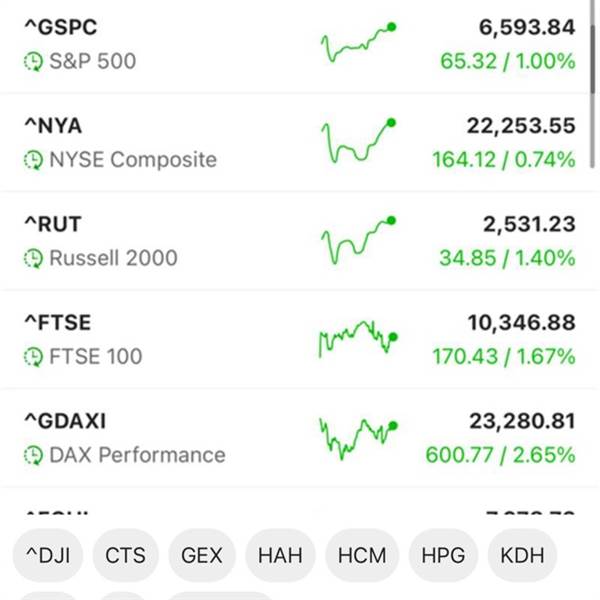The image size is (600, 600).
Task: Open the FTSE 100 sparkline chart
Action: click(x=358, y=339)
